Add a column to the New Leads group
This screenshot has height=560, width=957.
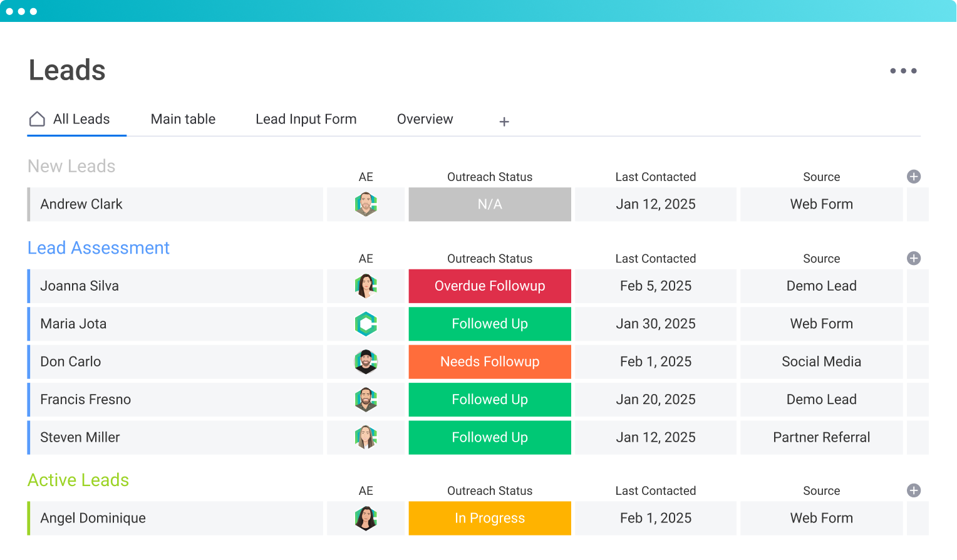coord(914,177)
